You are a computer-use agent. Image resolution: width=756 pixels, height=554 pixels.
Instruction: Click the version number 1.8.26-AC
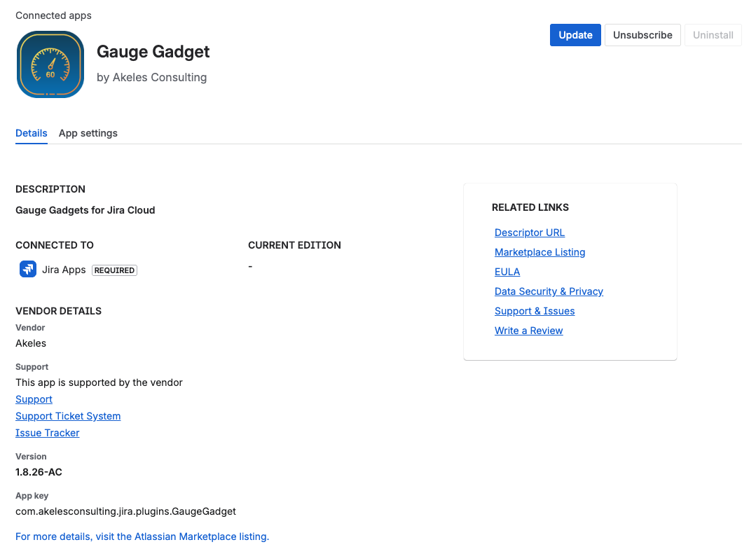coord(39,472)
